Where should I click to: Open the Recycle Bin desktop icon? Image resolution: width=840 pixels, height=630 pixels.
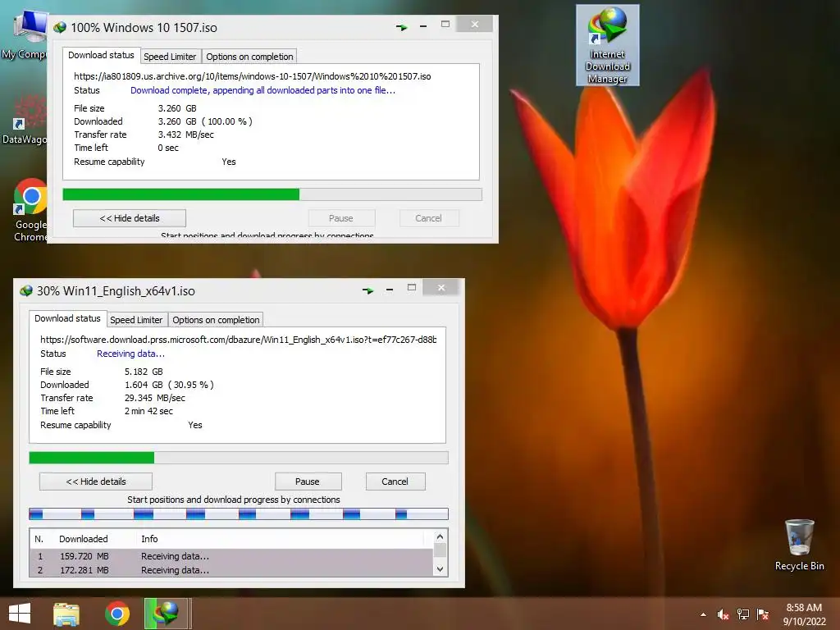point(799,545)
